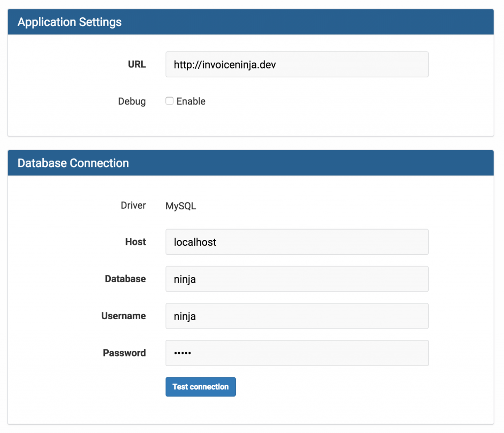This screenshot has height=433, width=504.
Task: Select the URL label
Action: point(136,64)
